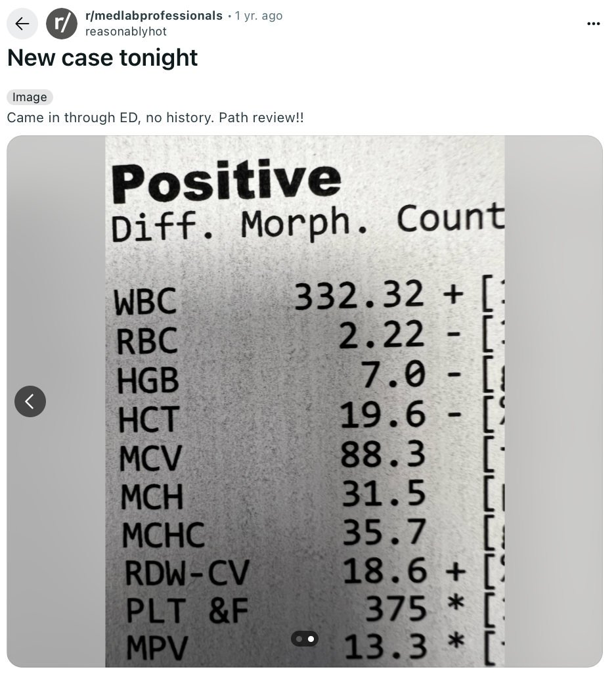Click the MCHC 35.7 value in the photo
The width and height of the screenshot is (616, 682).
[x=384, y=532]
